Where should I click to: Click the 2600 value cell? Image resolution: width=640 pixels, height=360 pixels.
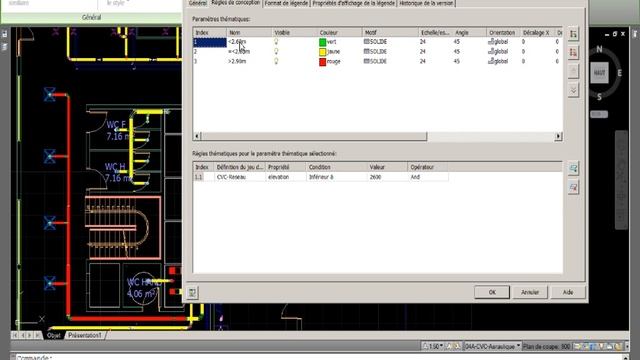coord(387,177)
